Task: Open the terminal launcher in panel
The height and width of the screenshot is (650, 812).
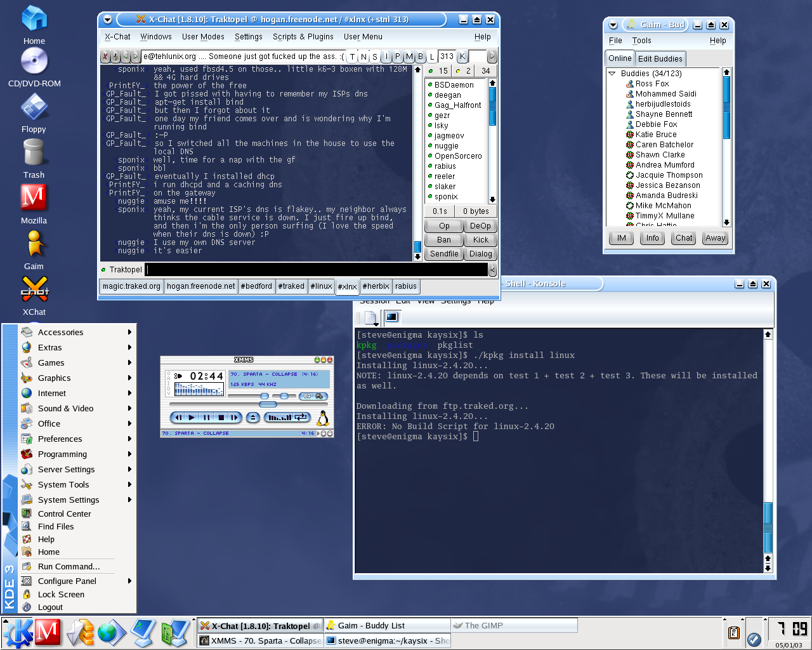Action: (x=143, y=633)
